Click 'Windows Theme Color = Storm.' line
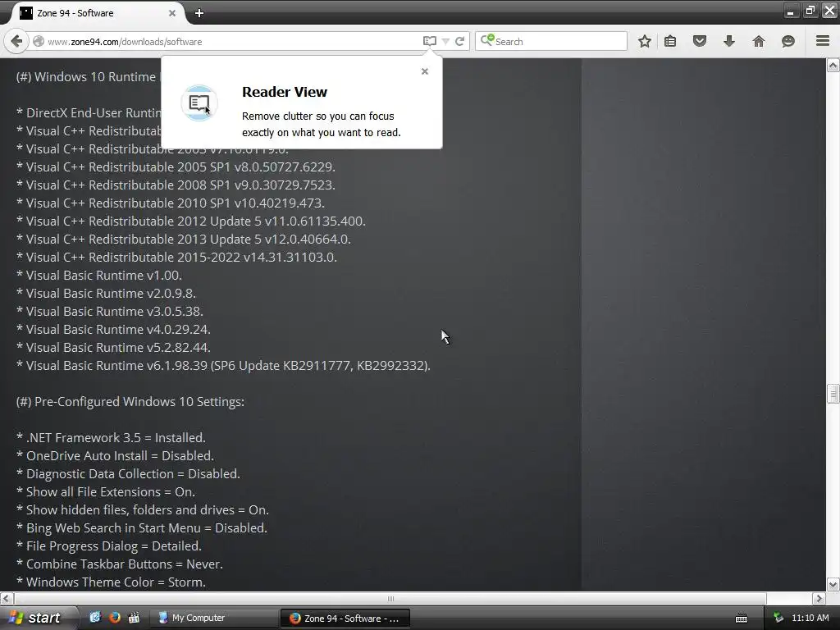The width and height of the screenshot is (840, 630). coord(111,582)
